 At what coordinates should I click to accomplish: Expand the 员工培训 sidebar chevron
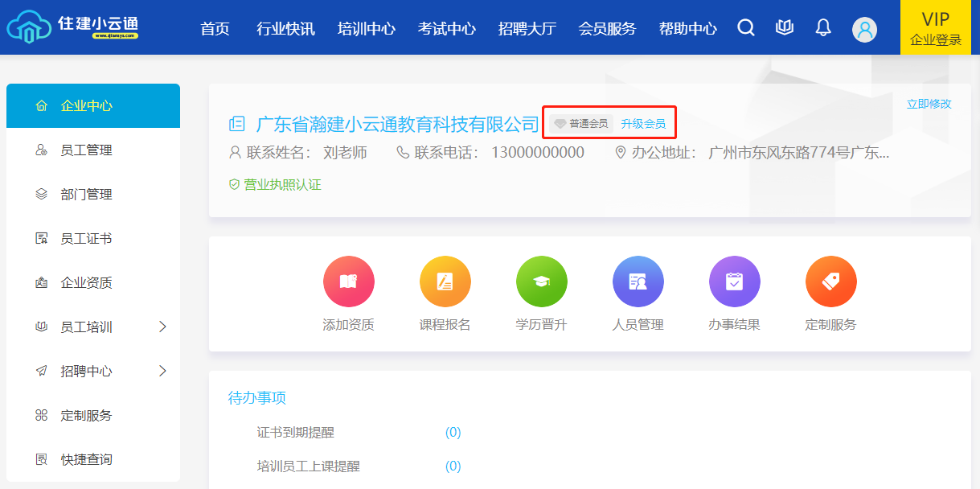point(162,327)
